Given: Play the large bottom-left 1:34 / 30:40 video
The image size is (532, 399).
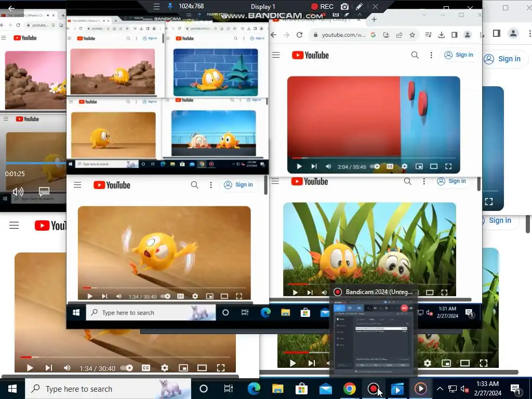Looking at the screenshot, I should [x=30, y=368].
